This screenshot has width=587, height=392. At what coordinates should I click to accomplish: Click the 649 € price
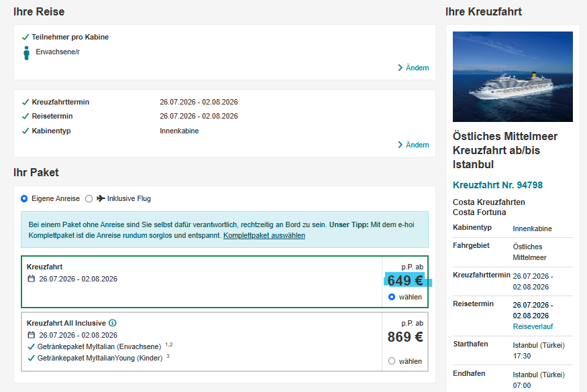click(x=405, y=281)
